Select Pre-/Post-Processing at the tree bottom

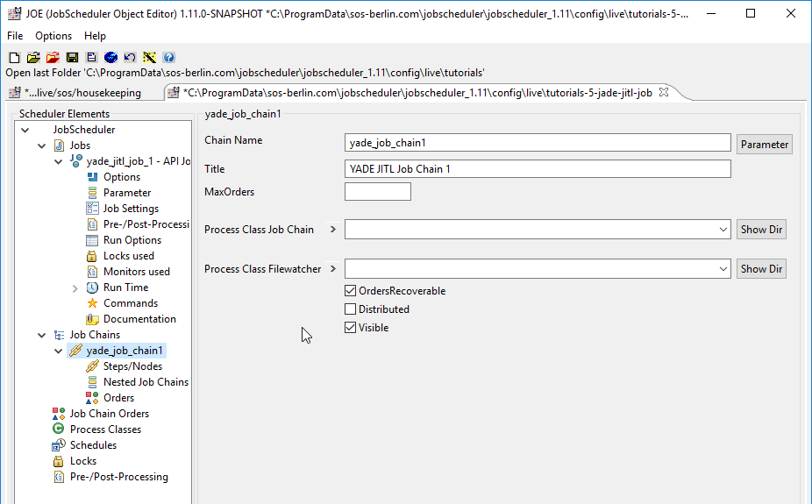pyautogui.click(x=119, y=477)
